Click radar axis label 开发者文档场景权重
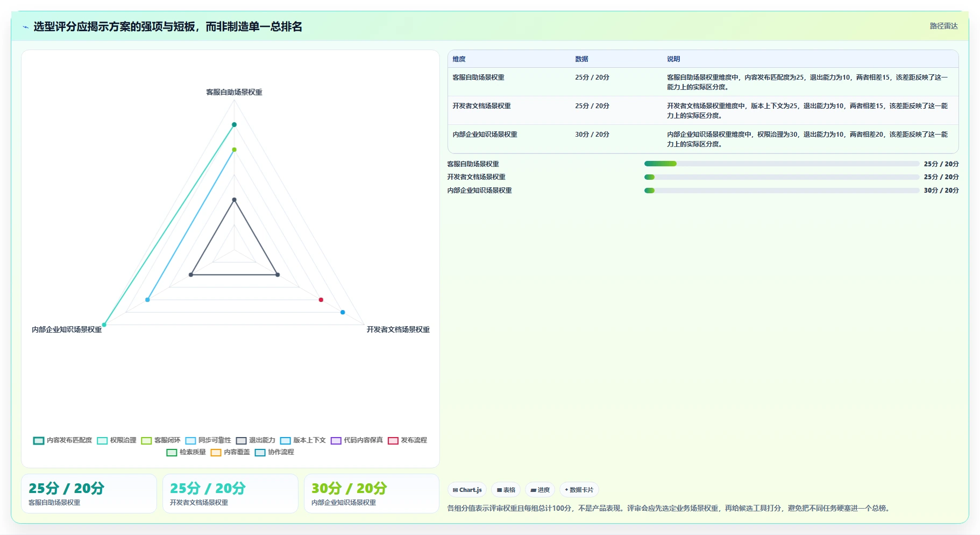 (398, 329)
